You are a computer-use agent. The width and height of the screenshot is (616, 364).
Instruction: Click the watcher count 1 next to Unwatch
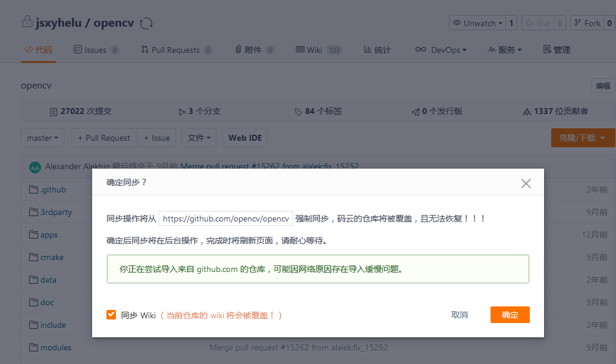511,23
